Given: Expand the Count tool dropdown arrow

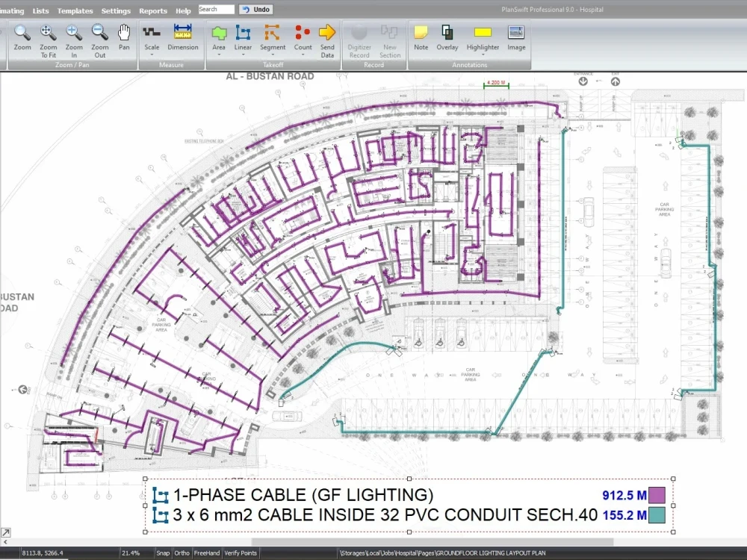Looking at the screenshot, I should click(303, 55).
